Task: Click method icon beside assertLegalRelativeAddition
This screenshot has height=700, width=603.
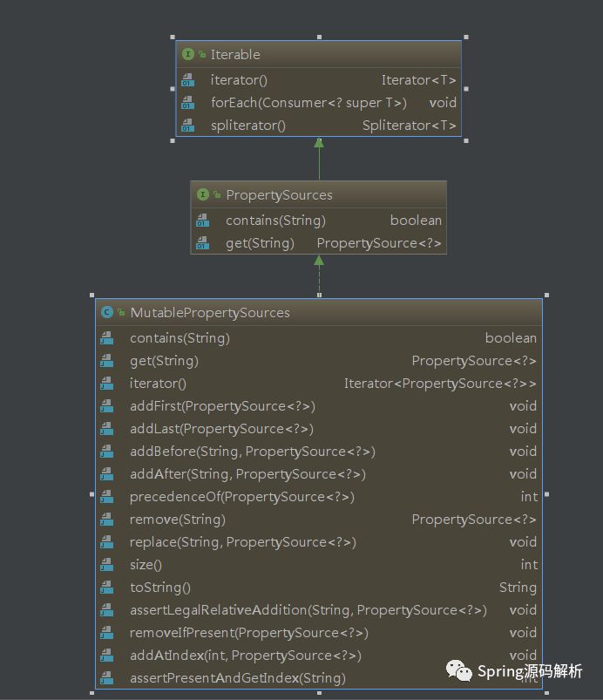Action: [x=106, y=610]
